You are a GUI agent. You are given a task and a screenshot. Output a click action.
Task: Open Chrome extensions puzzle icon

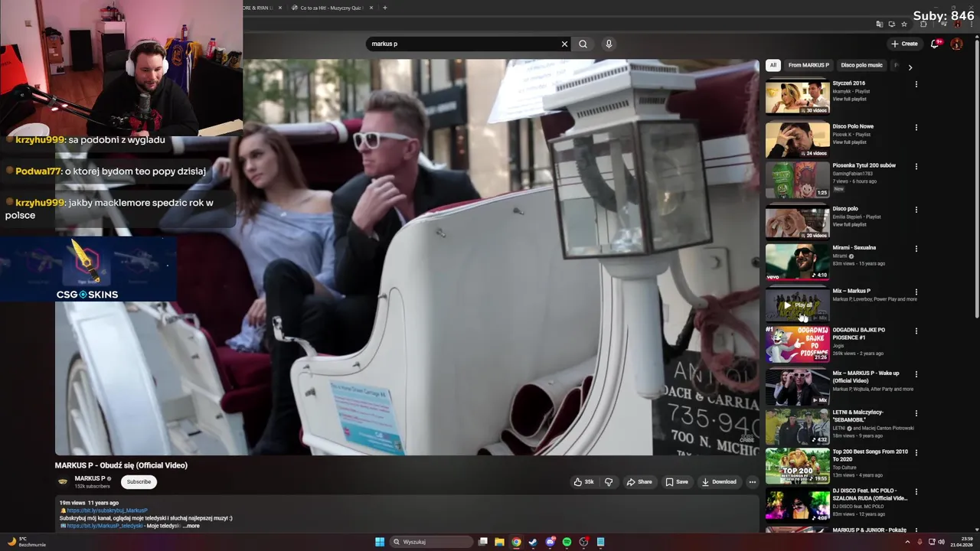(923, 24)
